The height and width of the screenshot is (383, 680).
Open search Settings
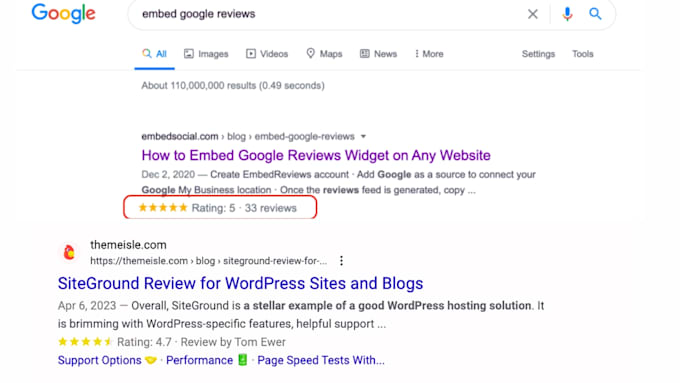click(x=538, y=54)
